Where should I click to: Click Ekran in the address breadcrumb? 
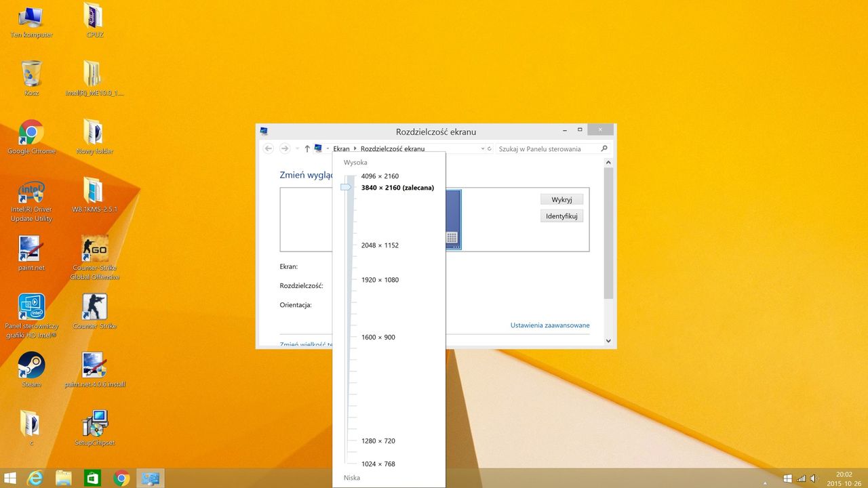(x=341, y=148)
